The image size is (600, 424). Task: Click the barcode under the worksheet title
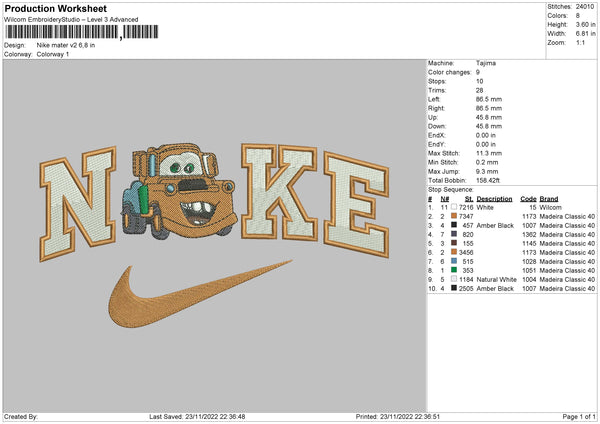(x=60, y=31)
